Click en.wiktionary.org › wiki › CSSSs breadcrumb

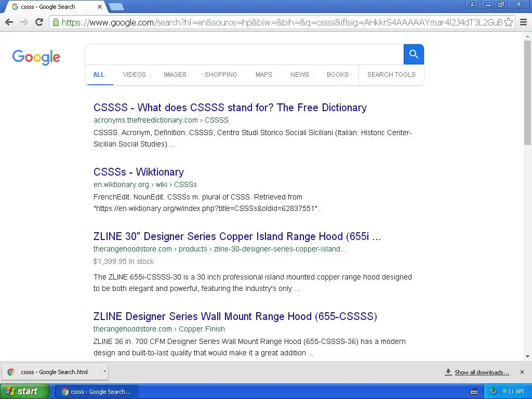tap(145, 184)
